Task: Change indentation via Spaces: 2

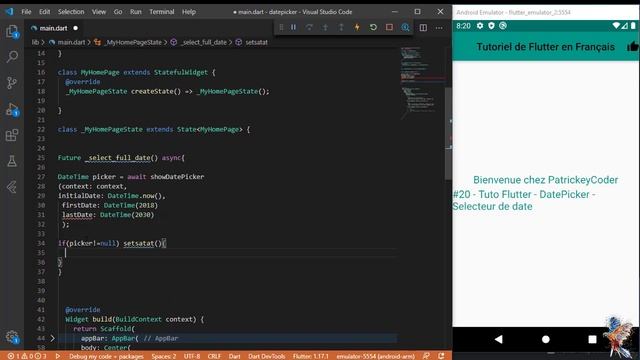Action: click(x=164, y=356)
